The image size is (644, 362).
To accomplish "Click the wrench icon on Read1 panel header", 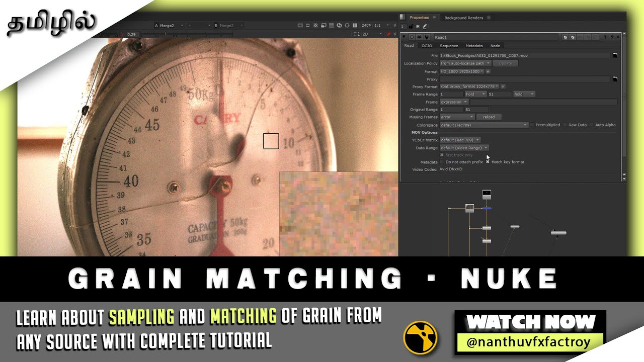I will [426, 37].
